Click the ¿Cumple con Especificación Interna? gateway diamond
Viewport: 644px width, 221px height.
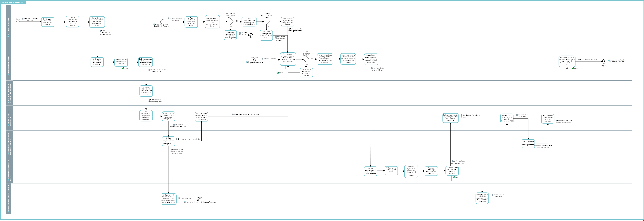pyautogui.click(x=267, y=21)
